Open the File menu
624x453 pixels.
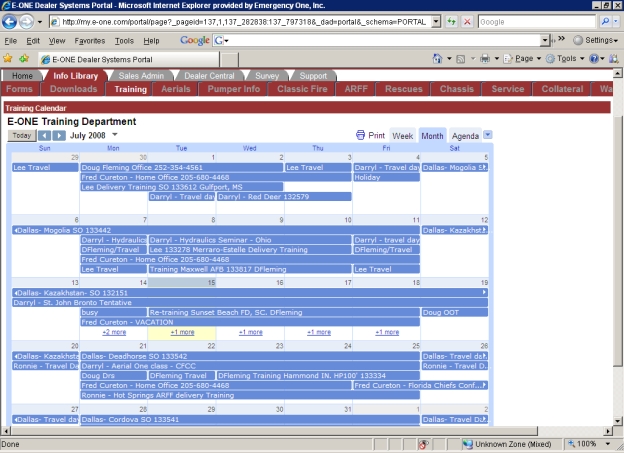11,41
